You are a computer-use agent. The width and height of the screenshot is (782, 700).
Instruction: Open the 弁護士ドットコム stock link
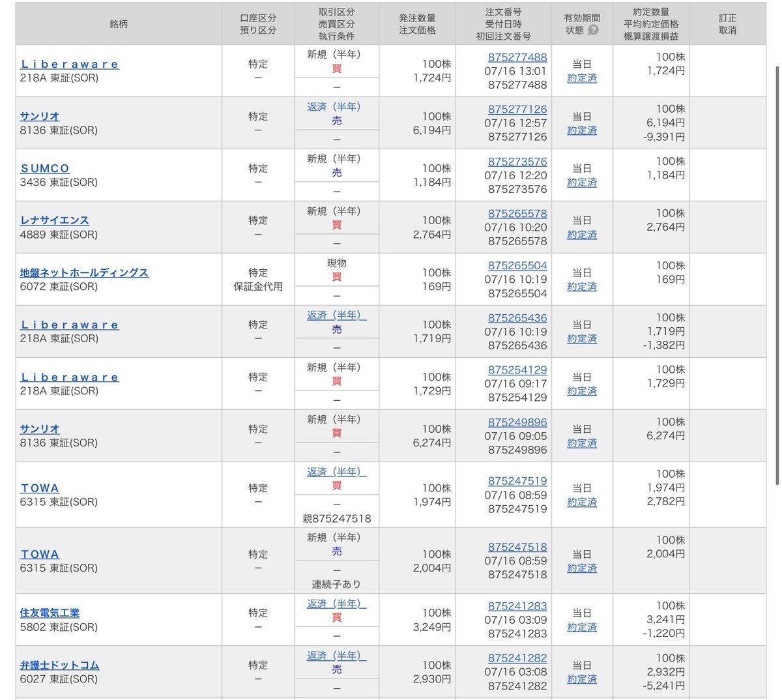coord(60,665)
